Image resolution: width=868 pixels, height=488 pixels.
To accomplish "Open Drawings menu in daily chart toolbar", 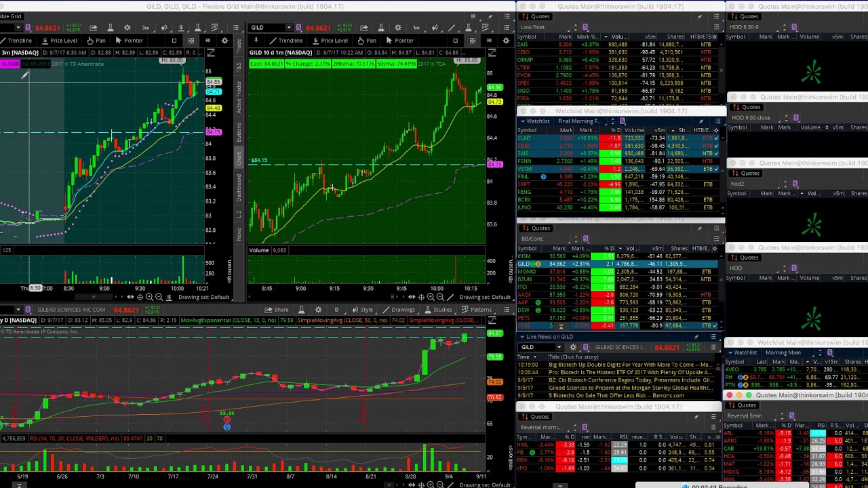I will point(398,310).
